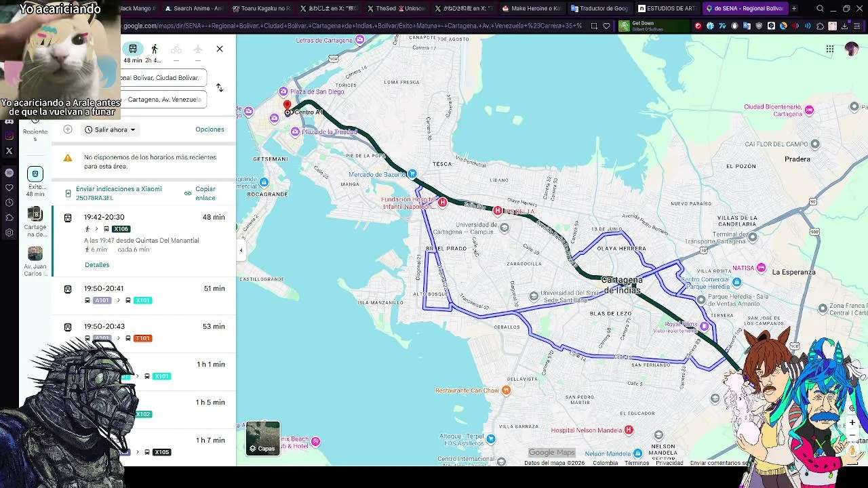The height and width of the screenshot is (488, 868).
Task: Click the CAI Flor del Campo marker
Action: click(815, 144)
